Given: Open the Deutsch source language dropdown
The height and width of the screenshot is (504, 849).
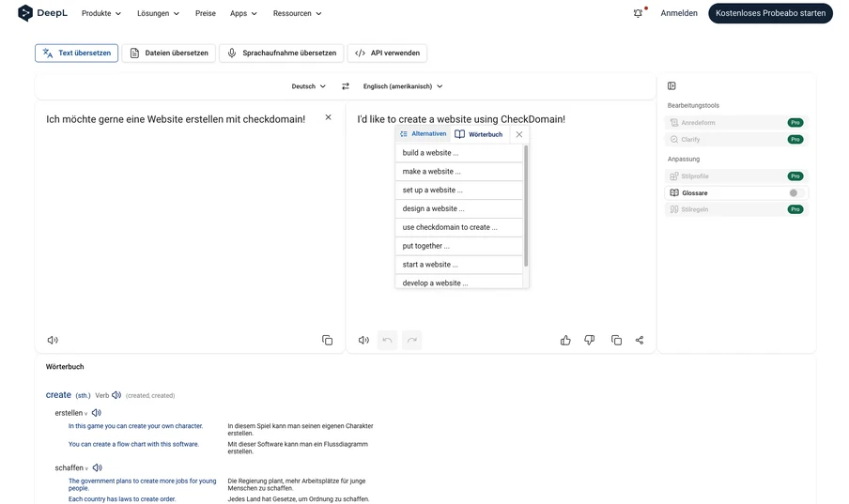Looking at the screenshot, I should pos(309,86).
